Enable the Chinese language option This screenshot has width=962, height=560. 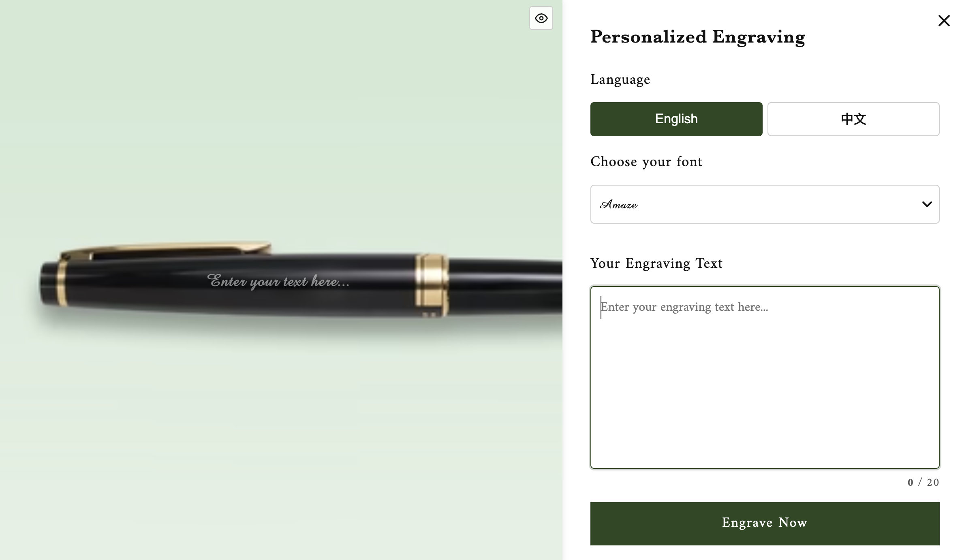[853, 119]
